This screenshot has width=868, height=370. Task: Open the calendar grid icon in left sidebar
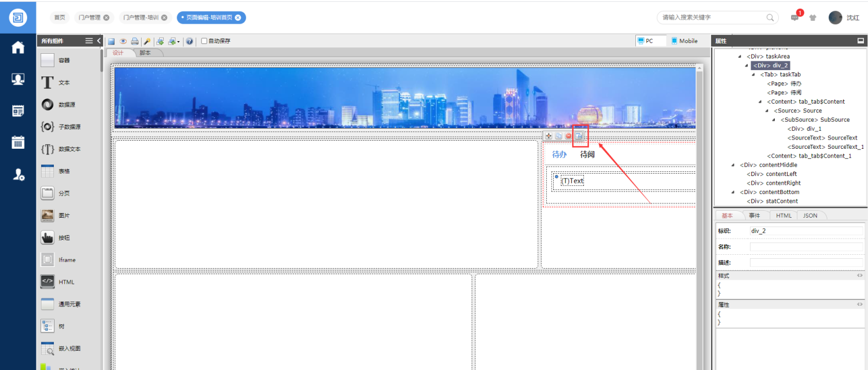click(x=18, y=142)
